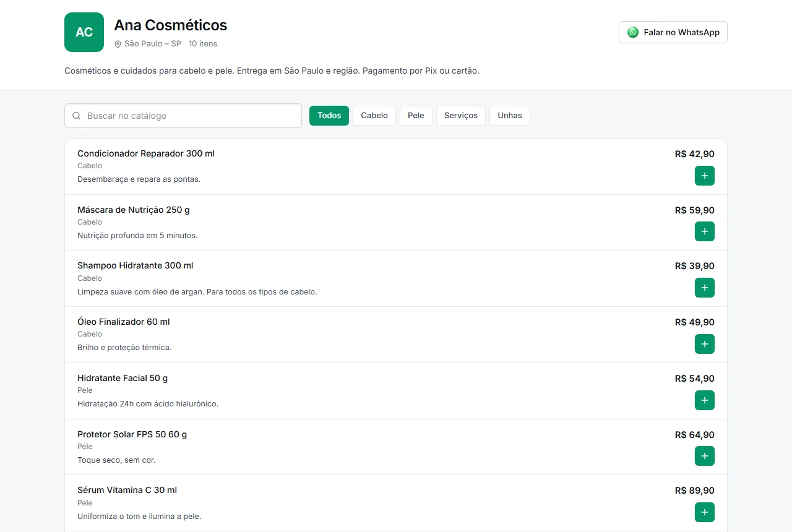Add Condicionador Reparador 300 ml to cart
This screenshot has height=532, width=792.
pos(705,176)
